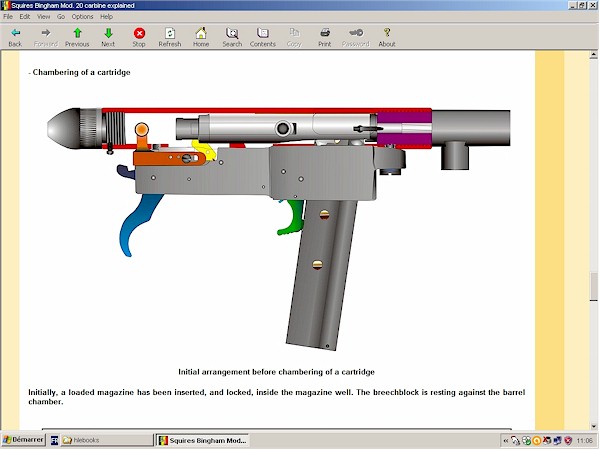Click the red shield tray icon
The width and height of the screenshot is (600, 450).
pos(569,441)
